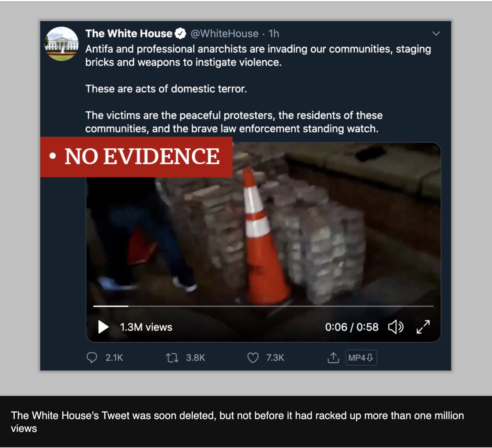Click the 7.3K like count
Viewport: 492px width, 448px height.
coord(275,358)
